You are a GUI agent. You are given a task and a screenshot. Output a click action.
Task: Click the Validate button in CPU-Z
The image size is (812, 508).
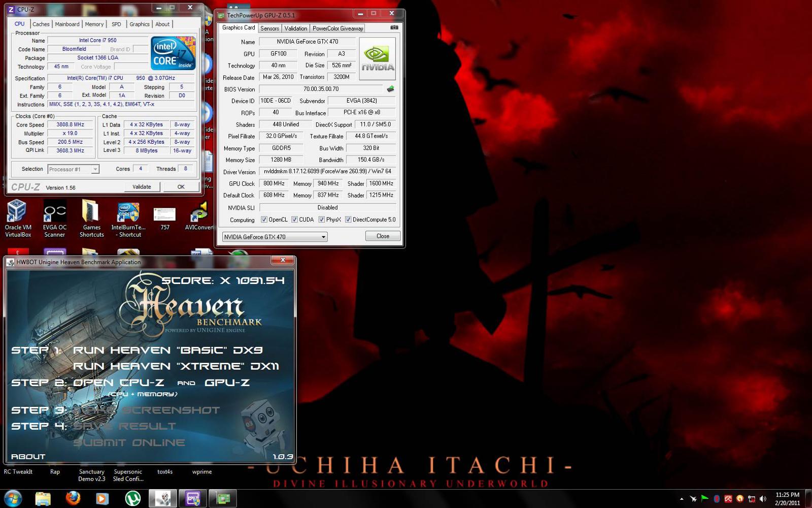click(x=142, y=186)
